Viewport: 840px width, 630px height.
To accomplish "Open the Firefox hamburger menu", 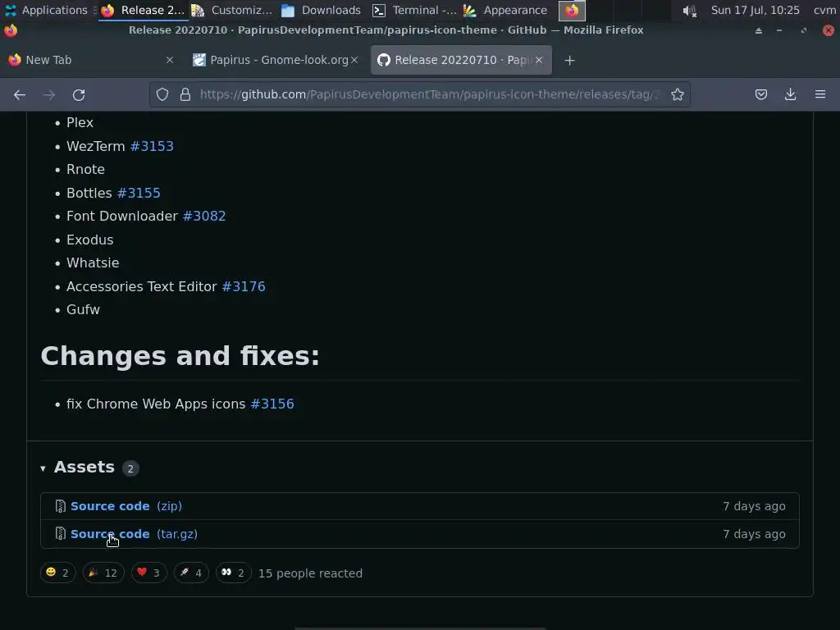I will coord(820,94).
